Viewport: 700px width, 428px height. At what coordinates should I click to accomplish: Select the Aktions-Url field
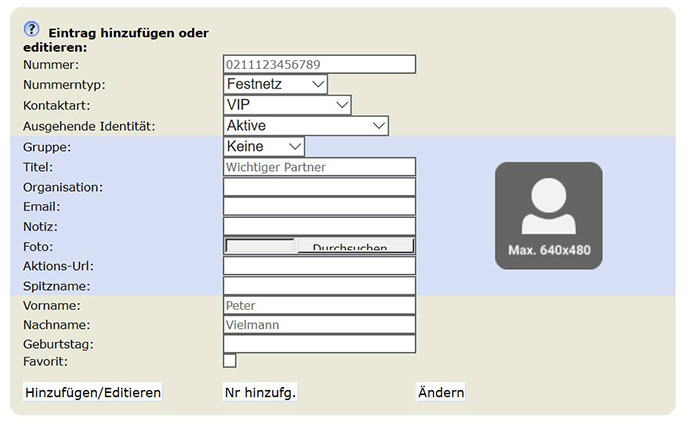pyautogui.click(x=319, y=266)
